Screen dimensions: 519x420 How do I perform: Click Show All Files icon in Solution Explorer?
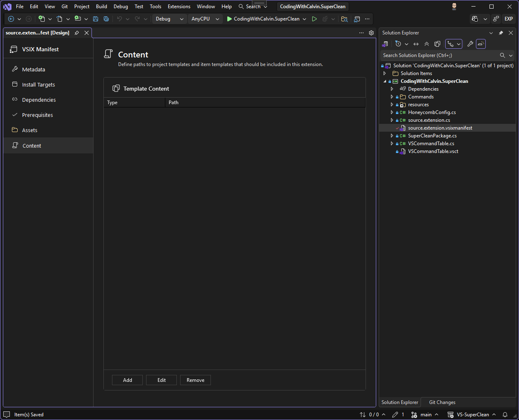coord(437,44)
